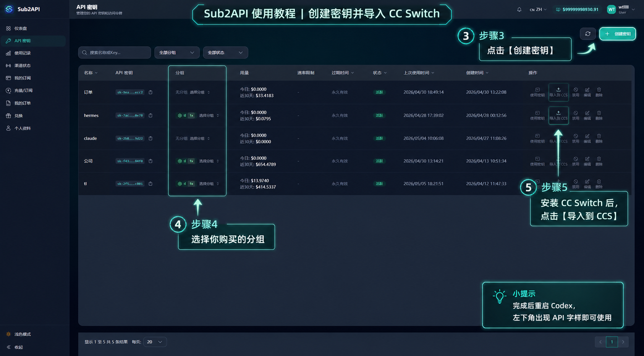Image resolution: width=644 pixels, height=356 pixels.
Task: Click 使用密钥 for the hermes key
Action: [537, 116]
